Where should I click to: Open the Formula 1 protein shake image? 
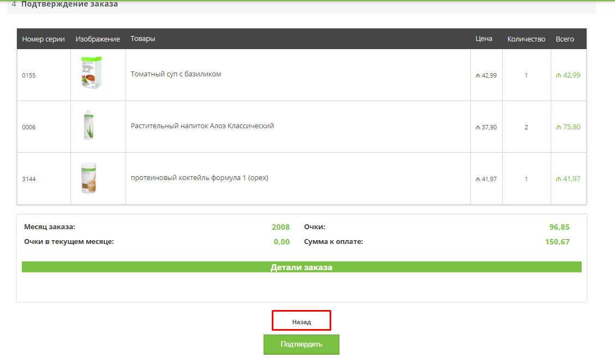tap(89, 178)
